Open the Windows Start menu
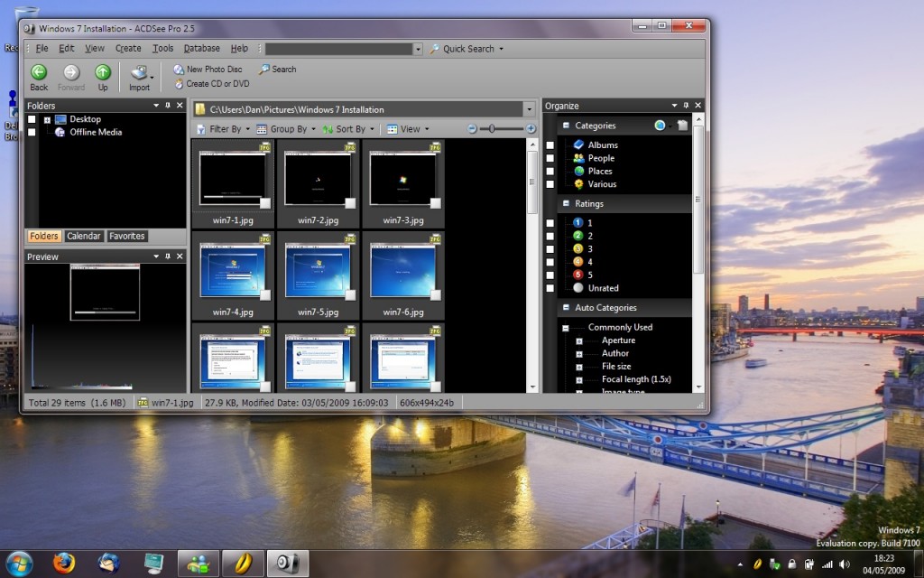 (20, 564)
